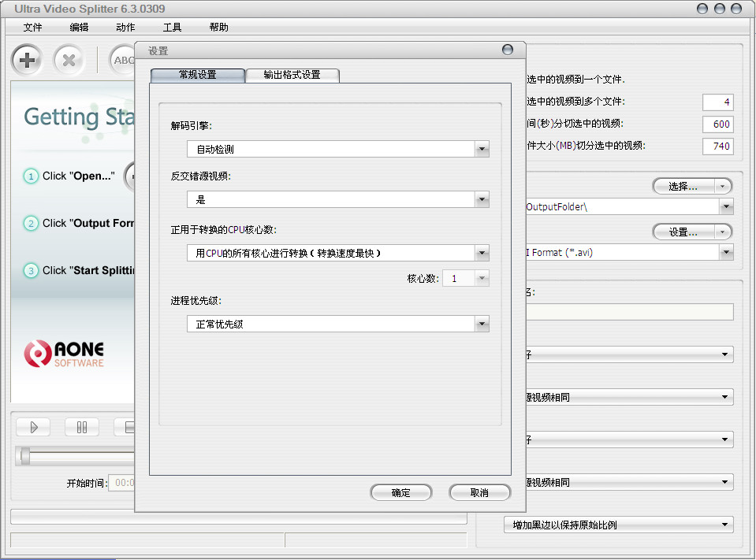756x560 pixels.
Task: Open the 工具 menu
Action: pos(172,27)
